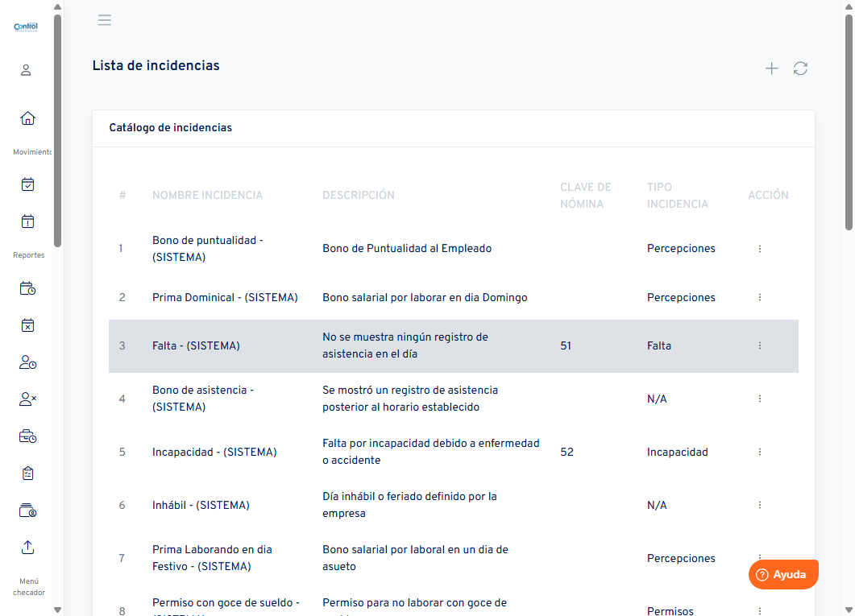
Task: Click the 'Incapacidad' type cell
Action: pyautogui.click(x=677, y=452)
